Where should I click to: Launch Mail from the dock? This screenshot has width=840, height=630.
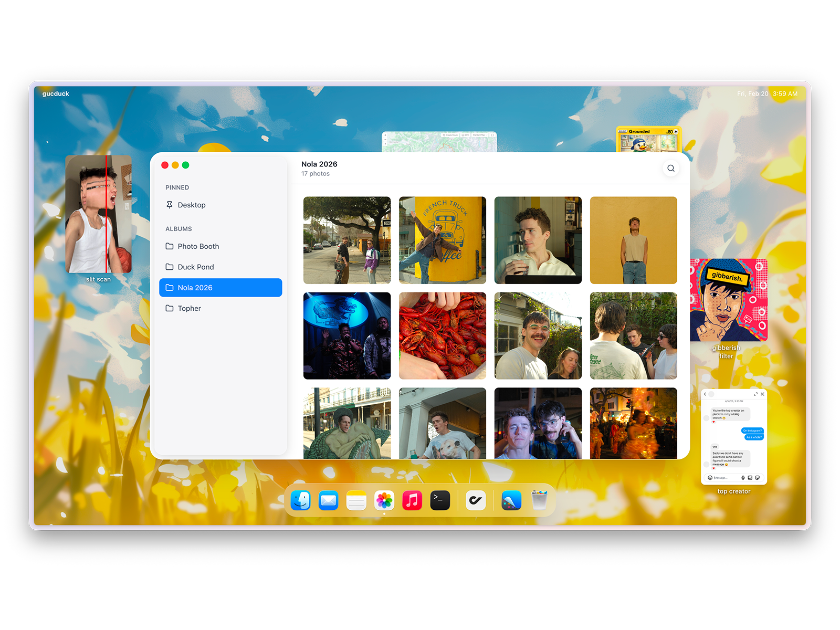coord(329,500)
